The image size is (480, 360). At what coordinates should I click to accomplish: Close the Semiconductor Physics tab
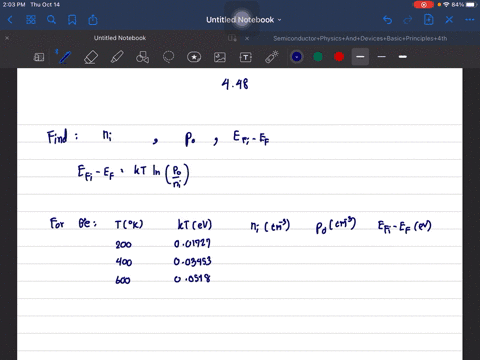click(247, 38)
